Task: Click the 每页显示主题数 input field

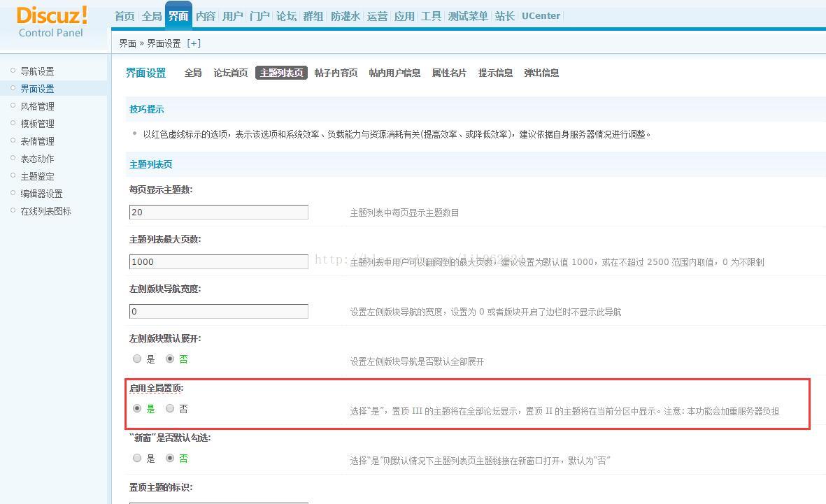Action: click(x=219, y=213)
